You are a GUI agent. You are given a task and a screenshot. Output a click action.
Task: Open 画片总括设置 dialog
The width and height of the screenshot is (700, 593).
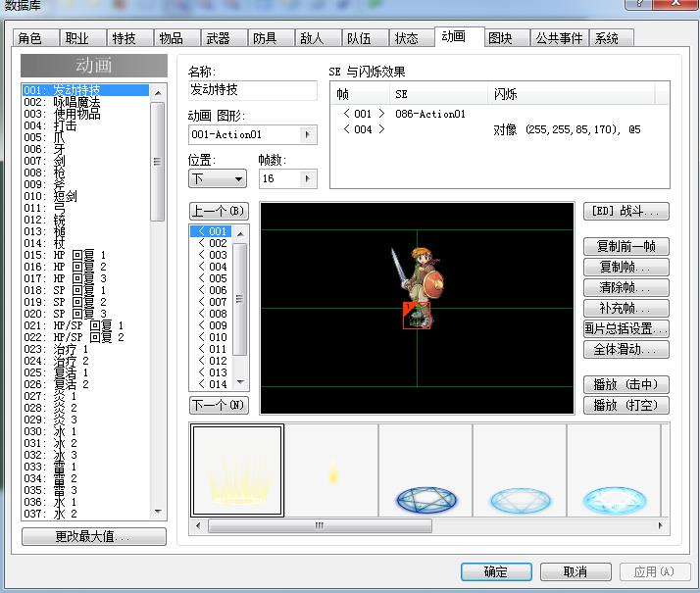point(626,329)
